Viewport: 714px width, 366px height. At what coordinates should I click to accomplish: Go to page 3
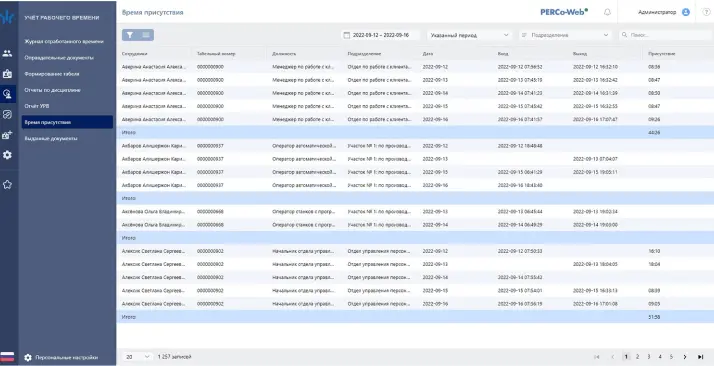pyautogui.click(x=649, y=357)
